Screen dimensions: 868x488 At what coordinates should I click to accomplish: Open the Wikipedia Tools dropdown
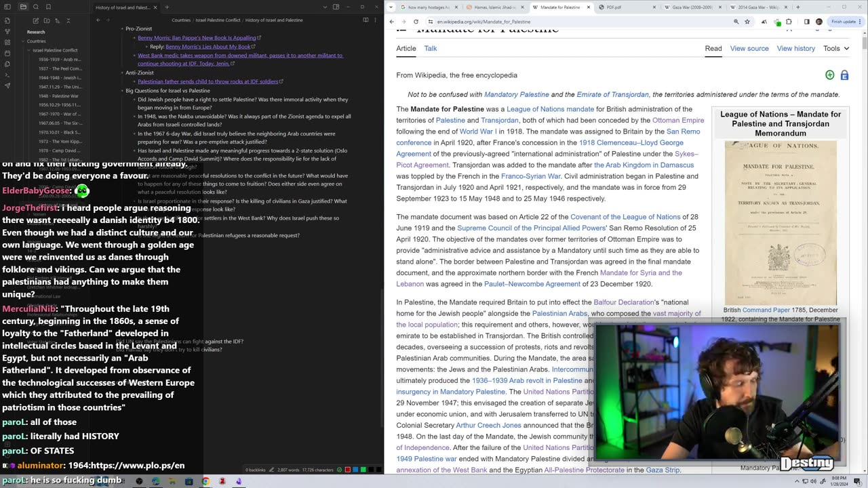point(836,49)
